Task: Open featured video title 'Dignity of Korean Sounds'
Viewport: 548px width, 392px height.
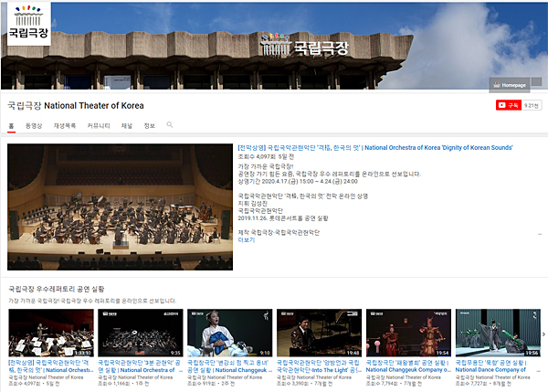Action: pyautogui.click(x=375, y=148)
